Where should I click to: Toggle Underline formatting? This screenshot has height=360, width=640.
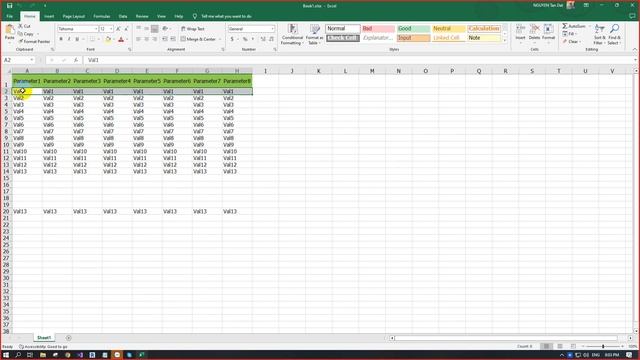point(77,40)
